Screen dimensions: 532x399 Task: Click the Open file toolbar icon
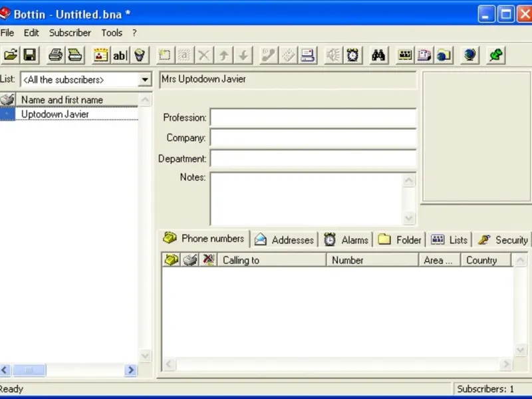tap(11, 55)
